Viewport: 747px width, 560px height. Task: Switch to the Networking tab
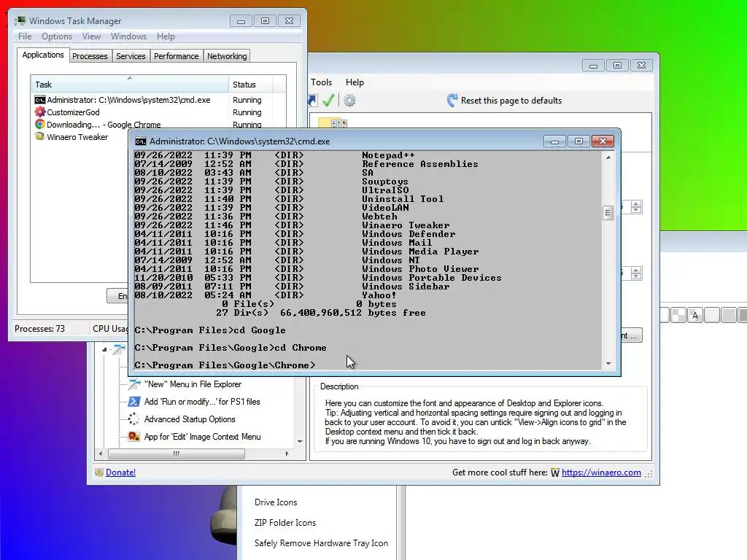tap(227, 56)
